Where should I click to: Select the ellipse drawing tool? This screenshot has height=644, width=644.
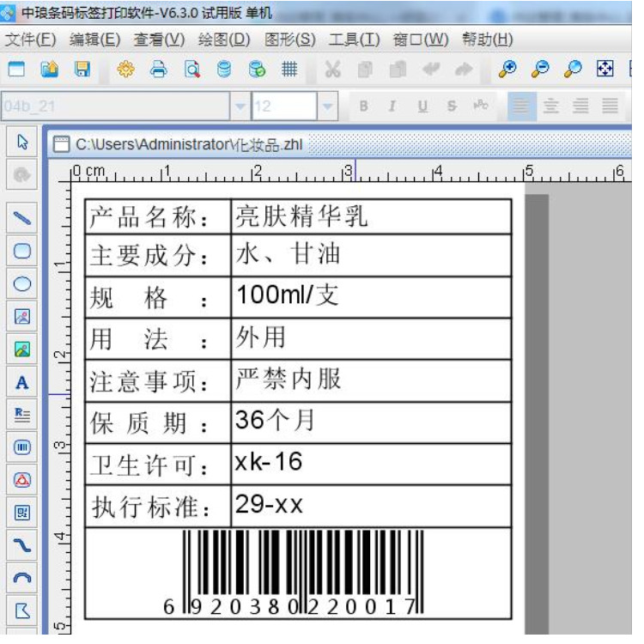pyautogui.click(x=22, y=283)
